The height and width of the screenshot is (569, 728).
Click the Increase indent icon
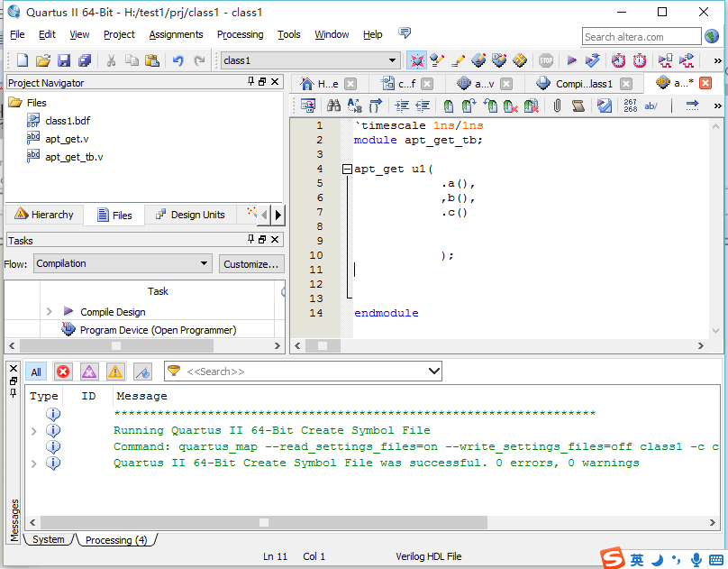[x=402, y=106]
